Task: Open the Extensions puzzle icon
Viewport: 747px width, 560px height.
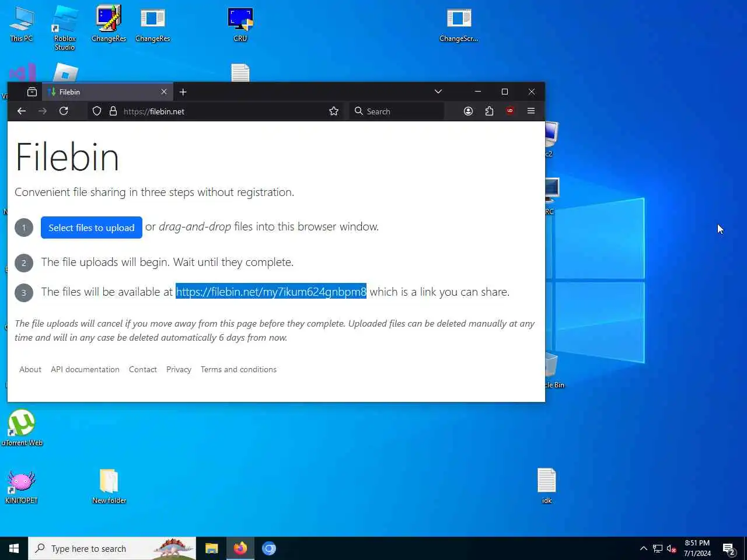Action: click(x=489, y=111)
